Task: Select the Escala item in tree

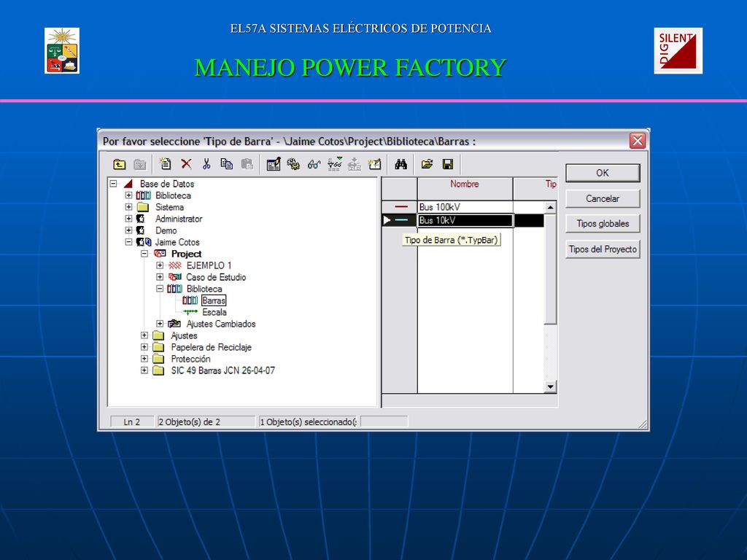Action: coord(214,312)
